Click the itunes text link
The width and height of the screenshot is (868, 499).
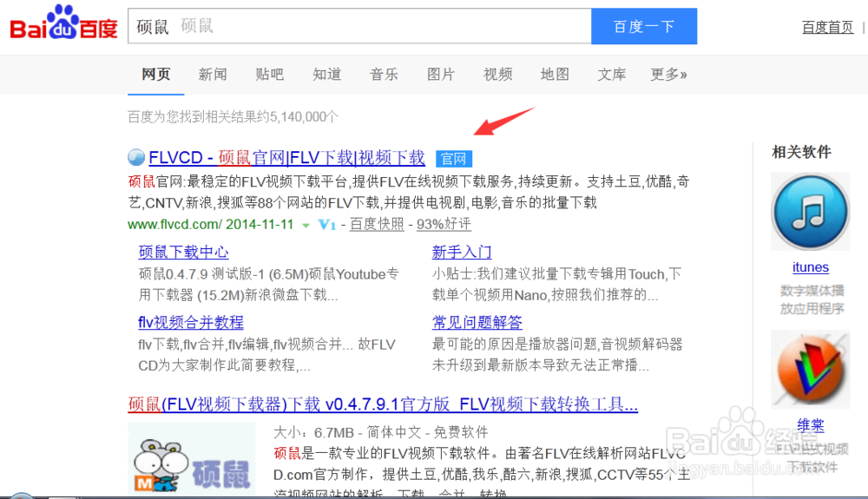click(811, 267)
